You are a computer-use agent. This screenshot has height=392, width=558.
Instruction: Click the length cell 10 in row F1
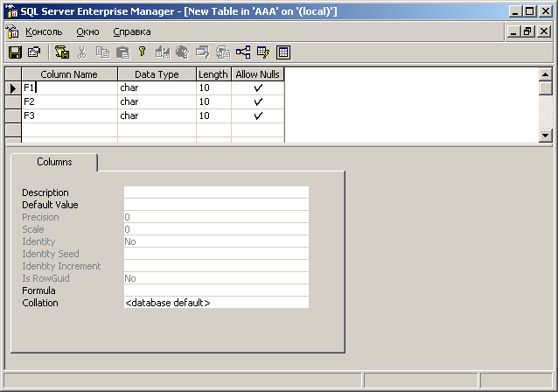click(x=213, y=88)
